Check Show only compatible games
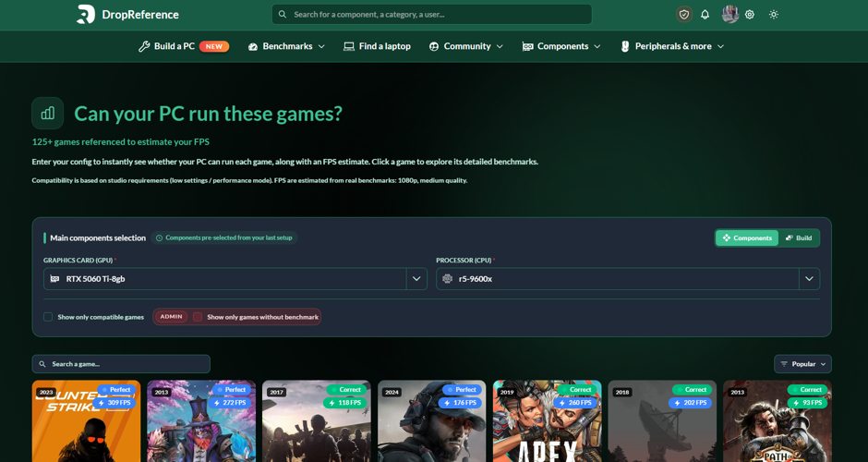 click(x=48, y=317)
